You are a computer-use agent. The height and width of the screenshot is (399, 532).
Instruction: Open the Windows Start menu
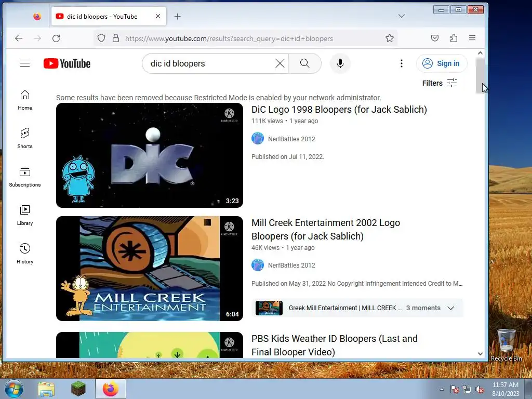[x=14, y=389]
